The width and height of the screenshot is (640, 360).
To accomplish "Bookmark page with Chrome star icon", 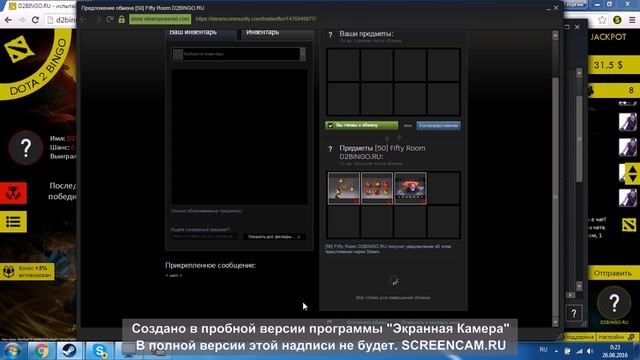I will point(602,20).
